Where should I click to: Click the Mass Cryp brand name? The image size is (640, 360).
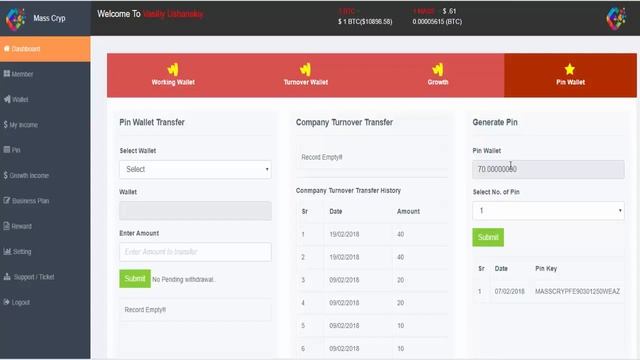click(49, 18)
